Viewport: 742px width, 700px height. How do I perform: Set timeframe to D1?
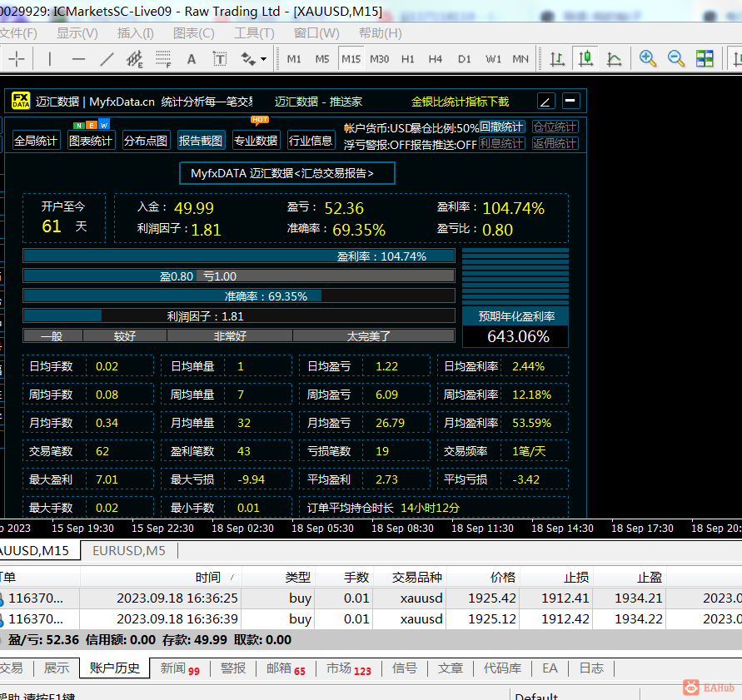(x=464, y=59)
